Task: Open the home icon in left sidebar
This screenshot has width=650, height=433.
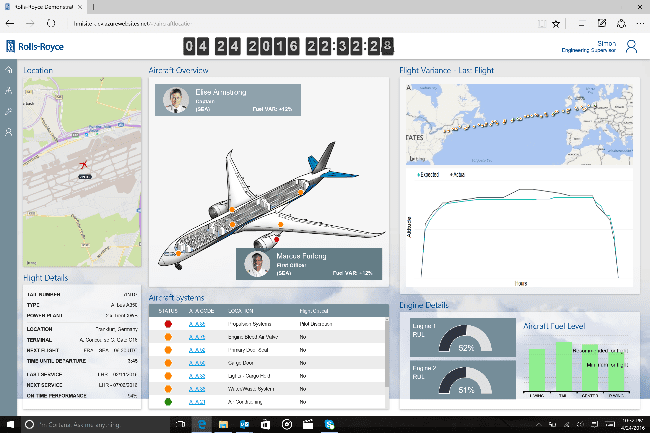Action: click(x=9, y=71)
